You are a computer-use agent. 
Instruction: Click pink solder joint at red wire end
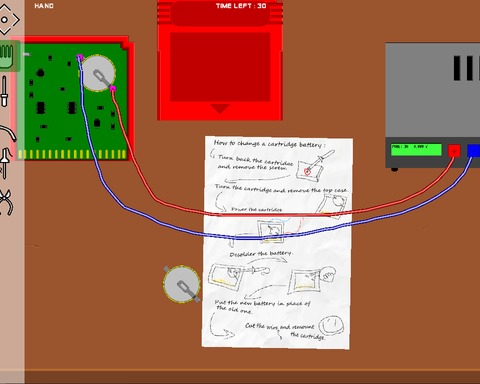pyautogui.click(x=113, y=88)
